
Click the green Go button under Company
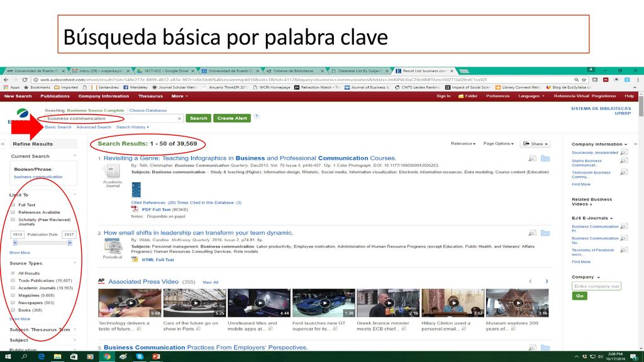(579, 296)
